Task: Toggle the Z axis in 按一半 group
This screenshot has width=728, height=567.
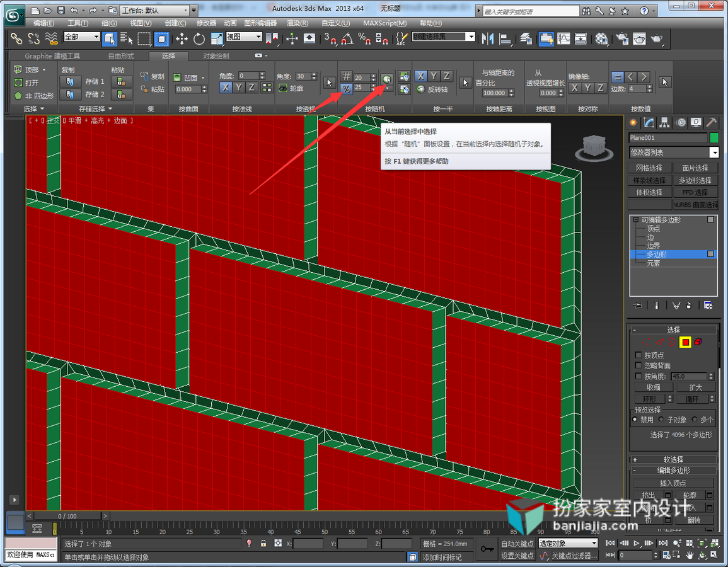Action: click(x=447, y=76)
